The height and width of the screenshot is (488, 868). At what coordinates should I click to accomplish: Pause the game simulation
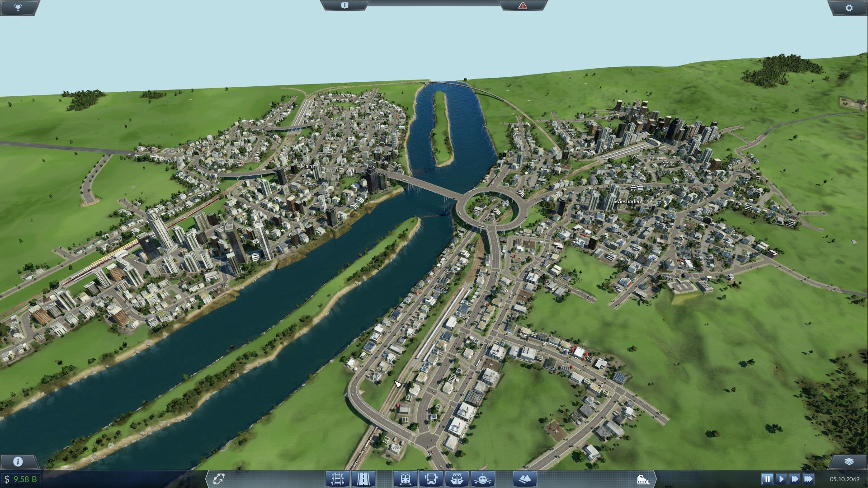(x=767, y=479)
